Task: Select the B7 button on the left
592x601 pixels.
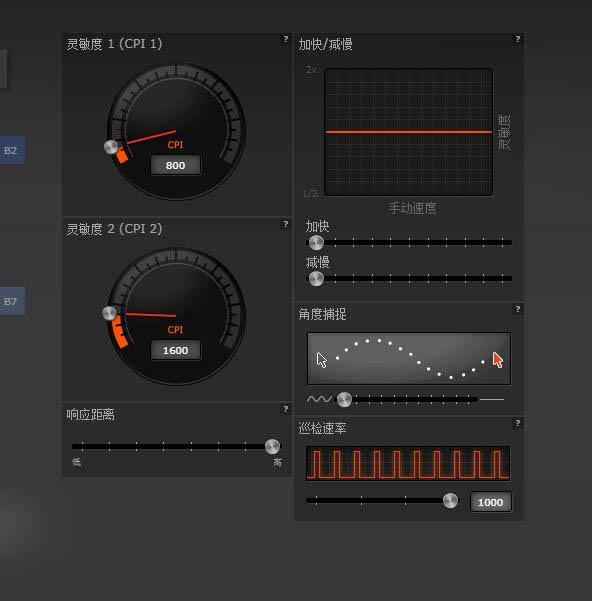Action: pyautogui.click(x=11, y=301)
